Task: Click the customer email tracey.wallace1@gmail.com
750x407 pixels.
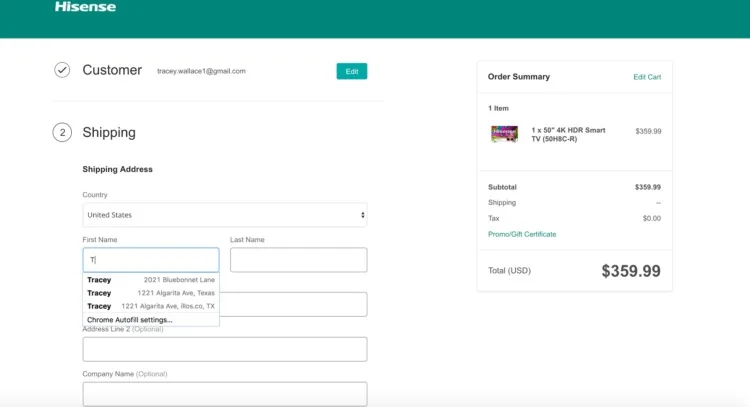Action: (x=201, y=71)
